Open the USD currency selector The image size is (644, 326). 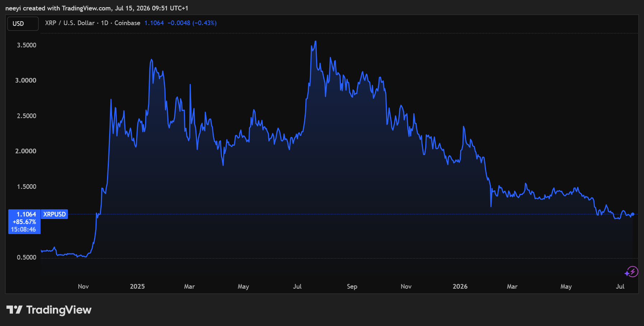(x=23, y=24)
